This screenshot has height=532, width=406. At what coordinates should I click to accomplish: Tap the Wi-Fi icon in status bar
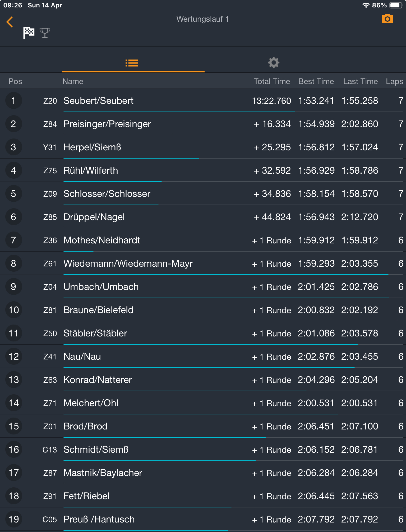[x=366, y=5]
